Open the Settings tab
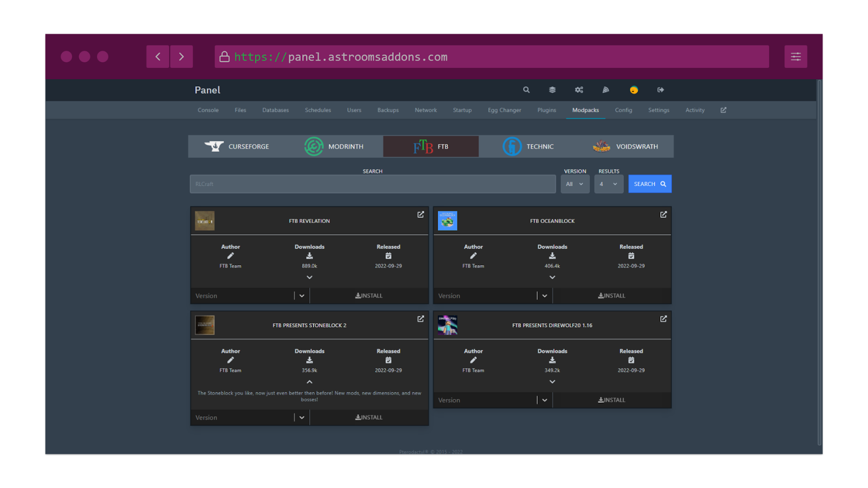 coord(659,110)
